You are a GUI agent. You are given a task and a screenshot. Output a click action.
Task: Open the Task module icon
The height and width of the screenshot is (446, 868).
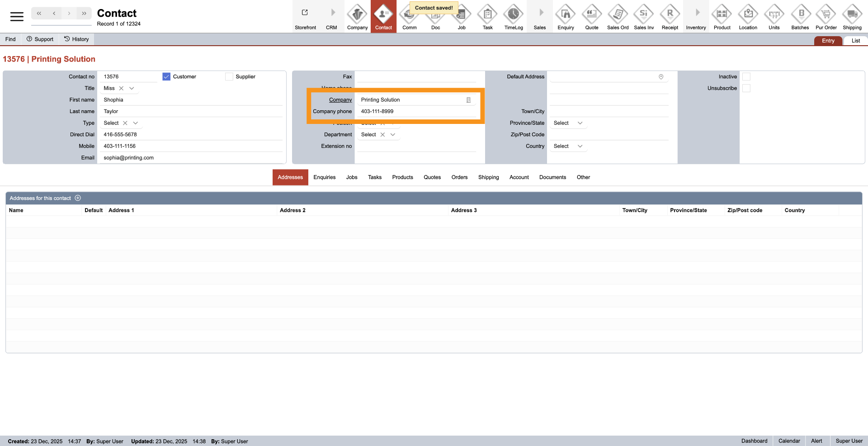[x=487, y=15]
